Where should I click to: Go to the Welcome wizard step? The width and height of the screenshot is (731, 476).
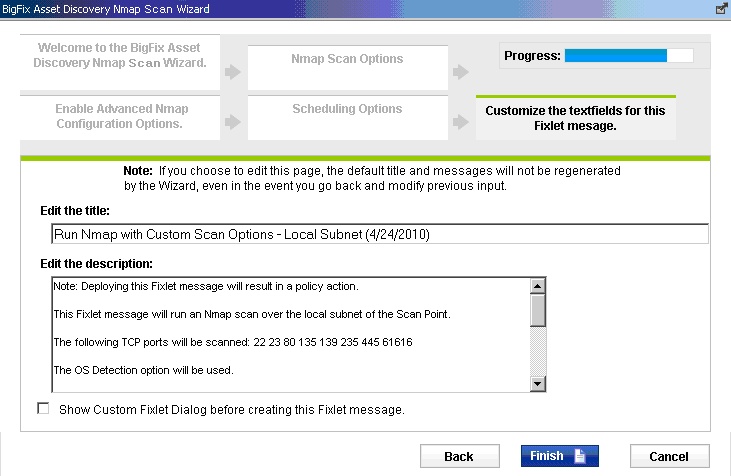tap(120, 55)
